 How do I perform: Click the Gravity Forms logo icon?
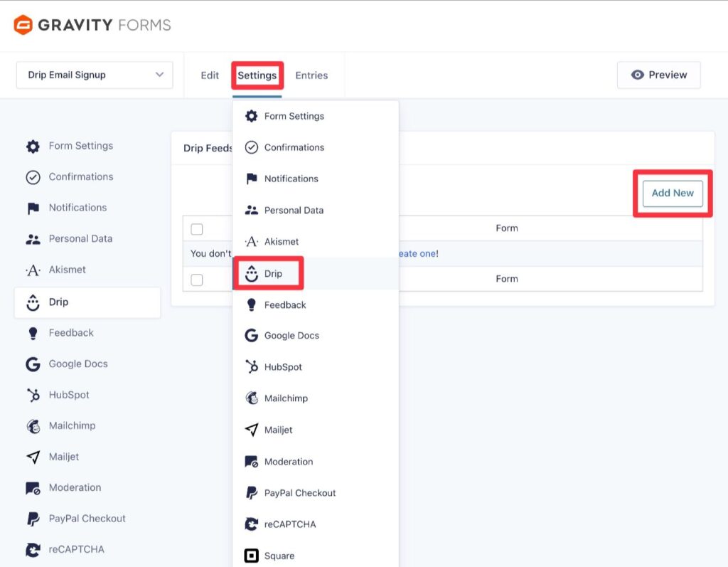23,25
